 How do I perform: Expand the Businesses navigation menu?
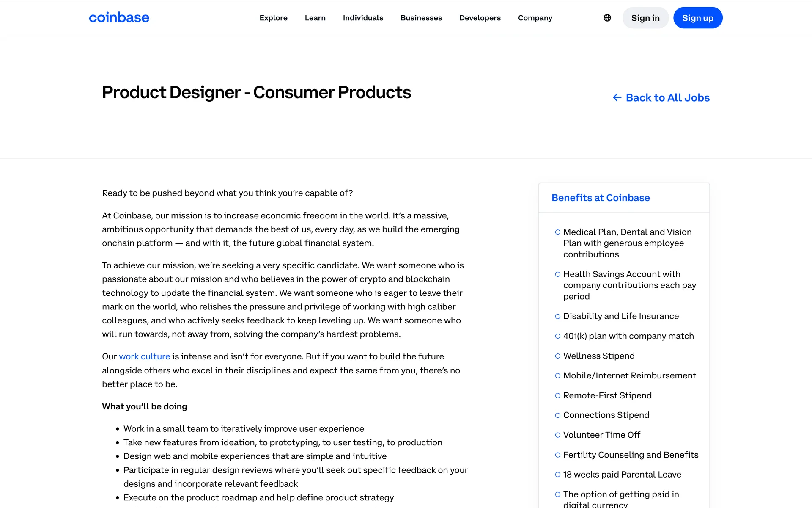(x=421, y=18)
